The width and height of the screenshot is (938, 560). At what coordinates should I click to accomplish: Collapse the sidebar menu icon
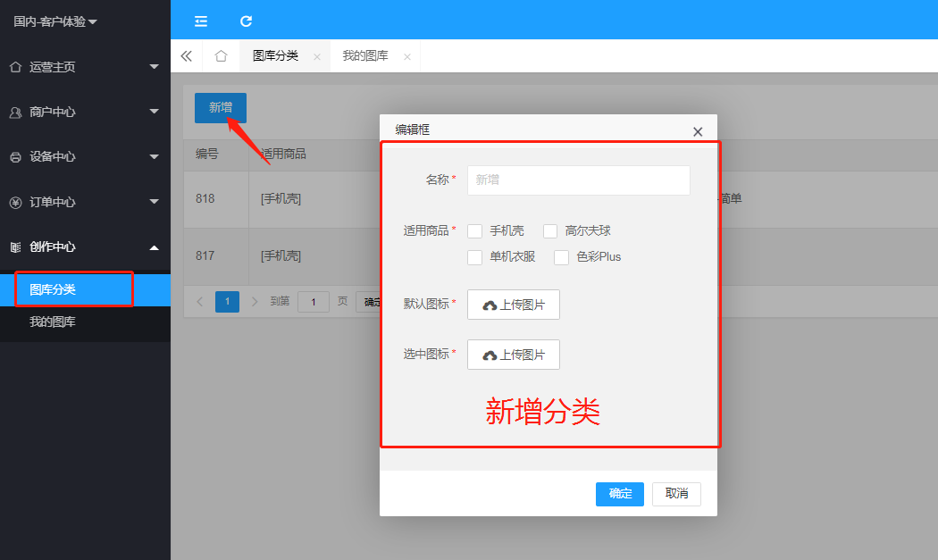click(201, 21)
